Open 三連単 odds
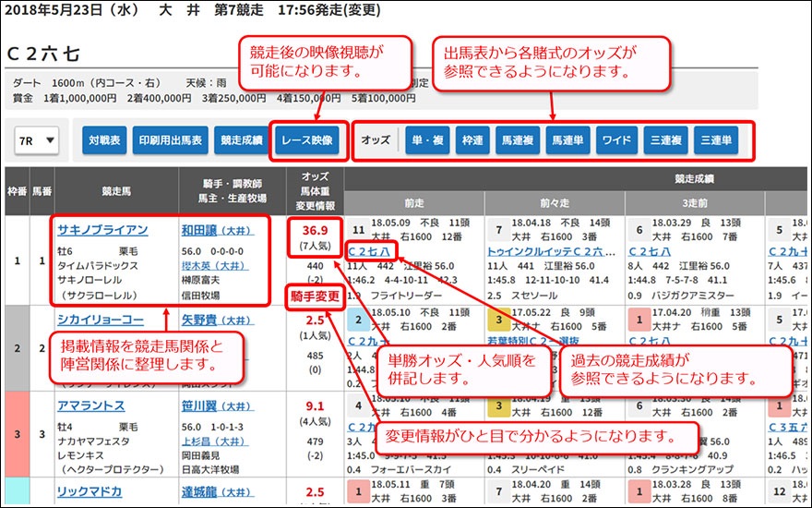This screenshot has width=812, height=508. pos(717,140)
